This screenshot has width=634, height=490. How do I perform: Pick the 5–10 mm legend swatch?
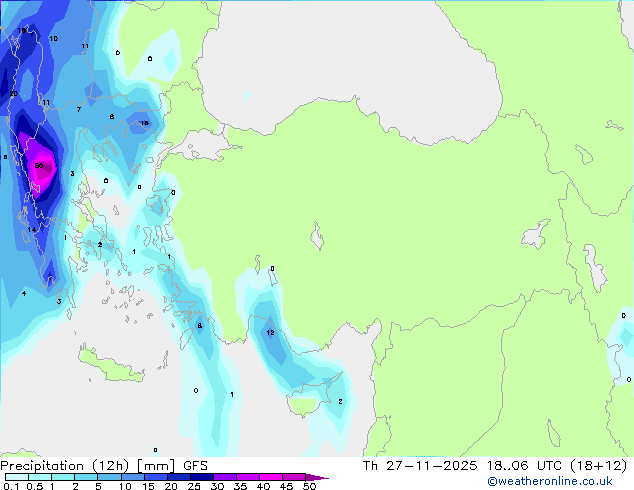[x=109, y=477]
